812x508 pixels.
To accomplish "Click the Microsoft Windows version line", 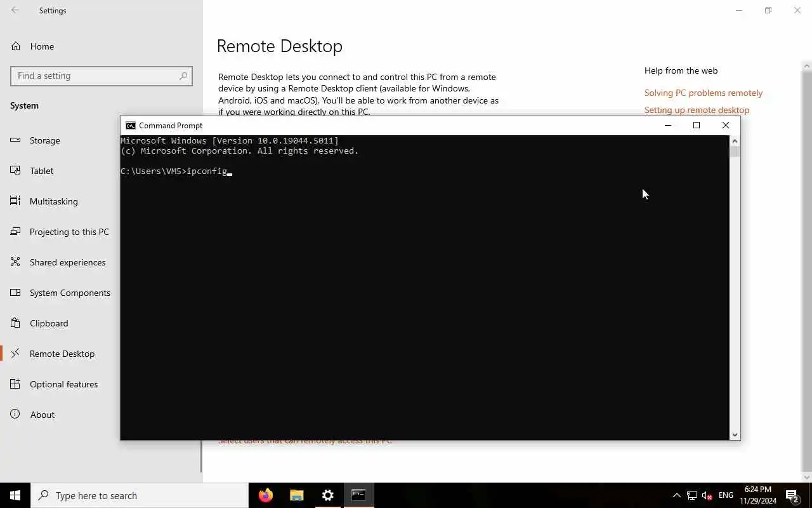I will [230, 141].
